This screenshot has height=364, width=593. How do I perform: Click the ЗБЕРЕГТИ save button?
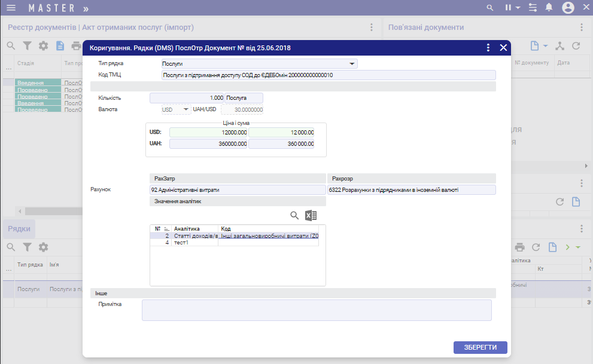[481, 347]
